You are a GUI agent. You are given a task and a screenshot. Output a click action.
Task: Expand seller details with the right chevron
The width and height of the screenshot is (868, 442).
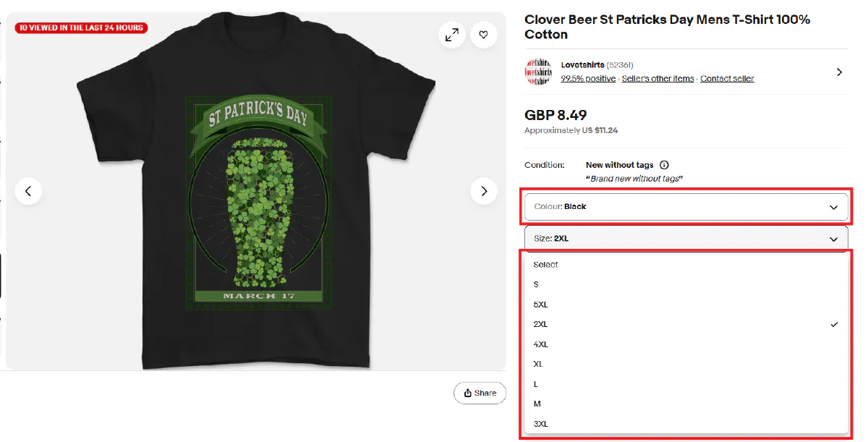(x=839, y=72)
